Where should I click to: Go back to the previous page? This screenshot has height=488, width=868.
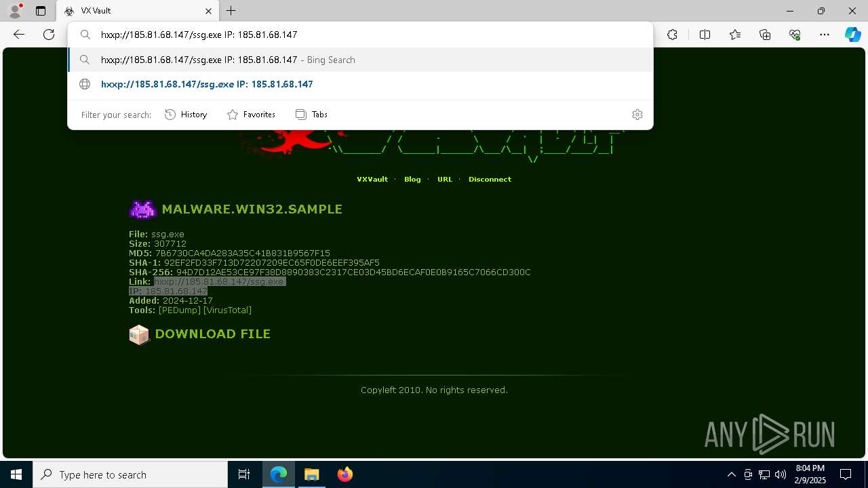tap(19, 35)
